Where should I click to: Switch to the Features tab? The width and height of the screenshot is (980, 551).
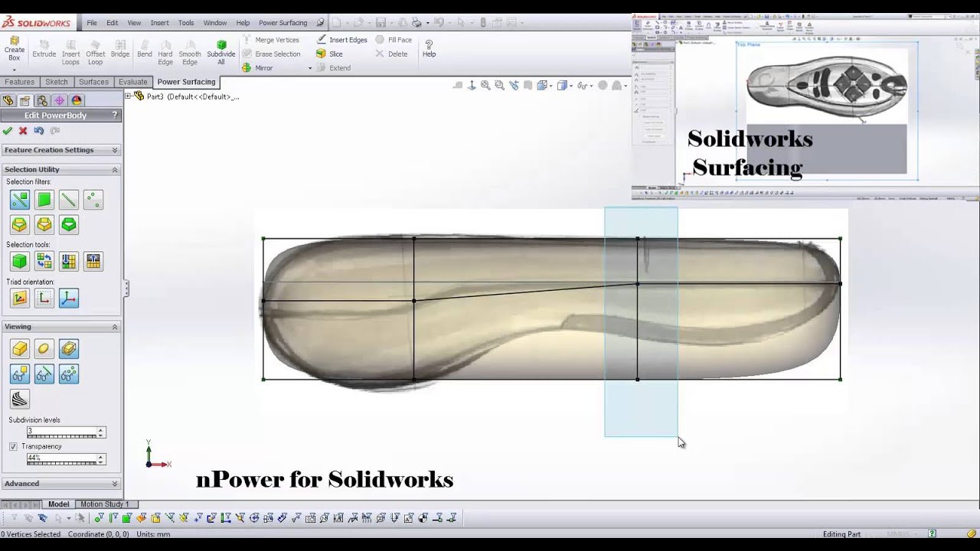19,82
